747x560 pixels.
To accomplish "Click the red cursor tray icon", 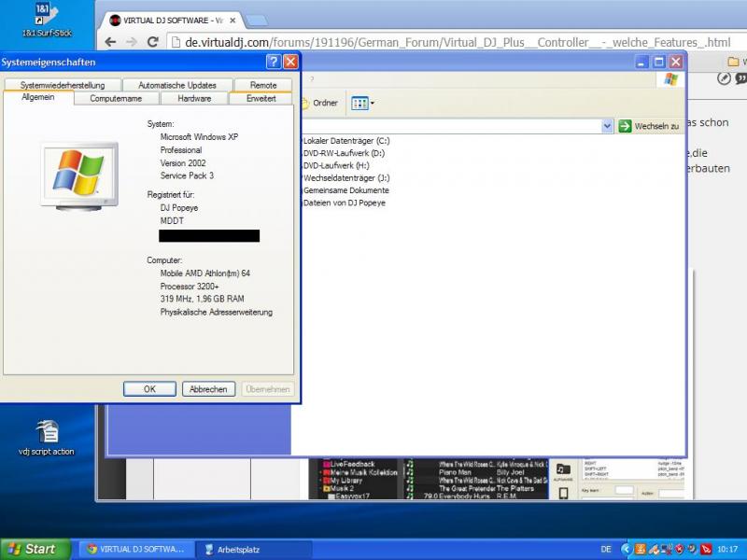I will coord(706,550).
